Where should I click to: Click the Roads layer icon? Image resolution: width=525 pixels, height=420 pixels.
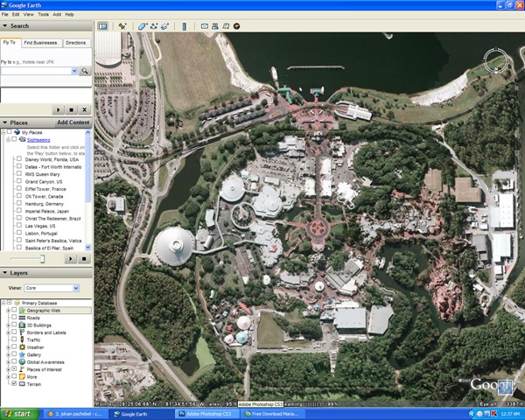point(22,318)
